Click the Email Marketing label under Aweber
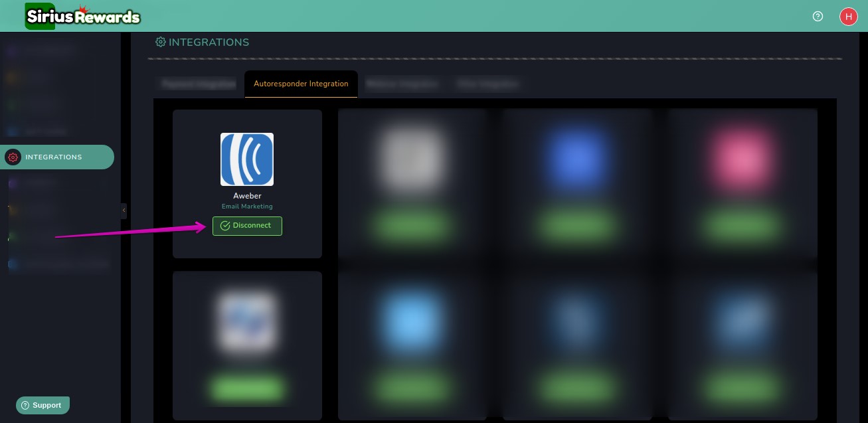868x423 pixels. tap(247, 207)
